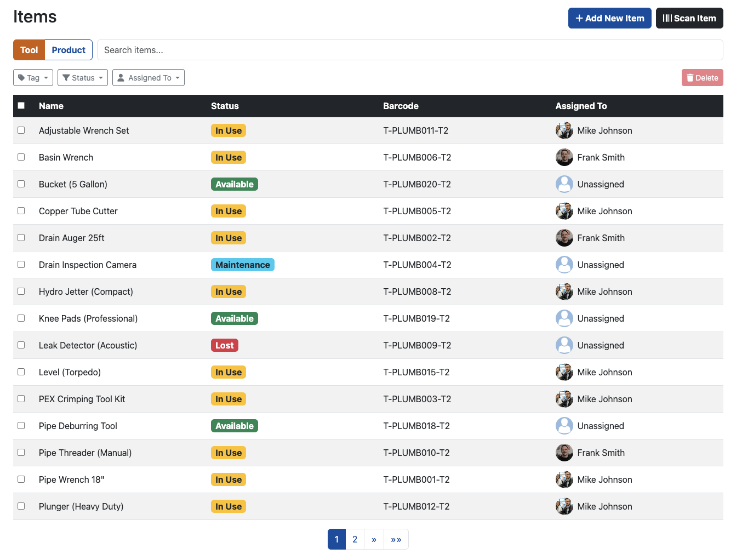Viewport: 742px width, 560px height.
Task: Click Frank Smith's avatar on Basin Wrench row
Action: 564,157
